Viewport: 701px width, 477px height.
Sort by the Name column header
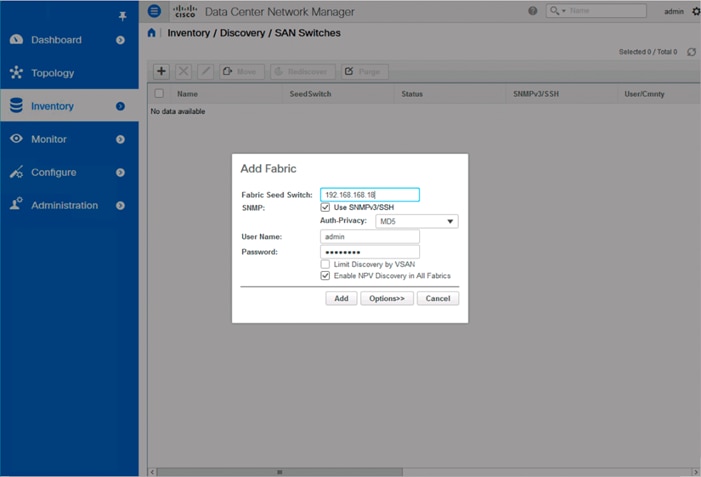pos(187,94)
